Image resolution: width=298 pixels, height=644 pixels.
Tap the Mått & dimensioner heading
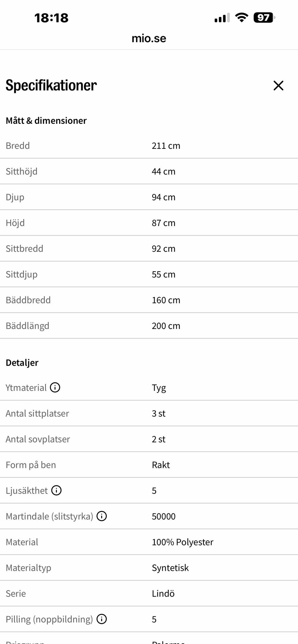coord(46,120)
